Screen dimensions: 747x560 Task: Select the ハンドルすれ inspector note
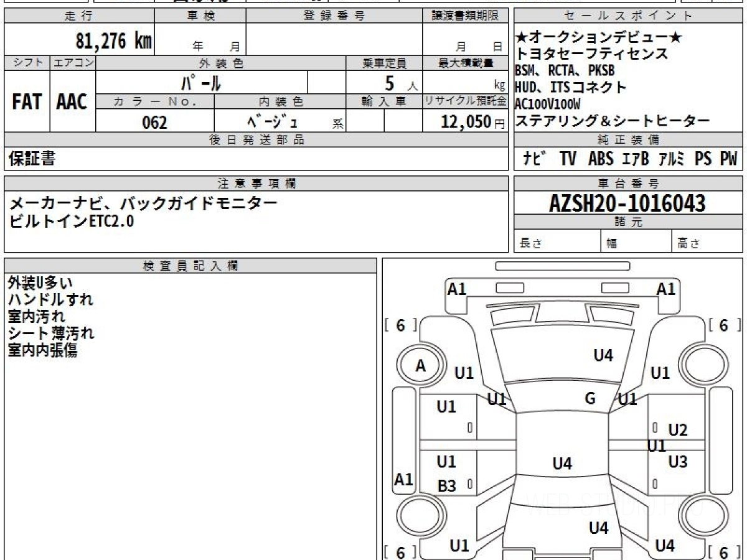coord(50,299)
